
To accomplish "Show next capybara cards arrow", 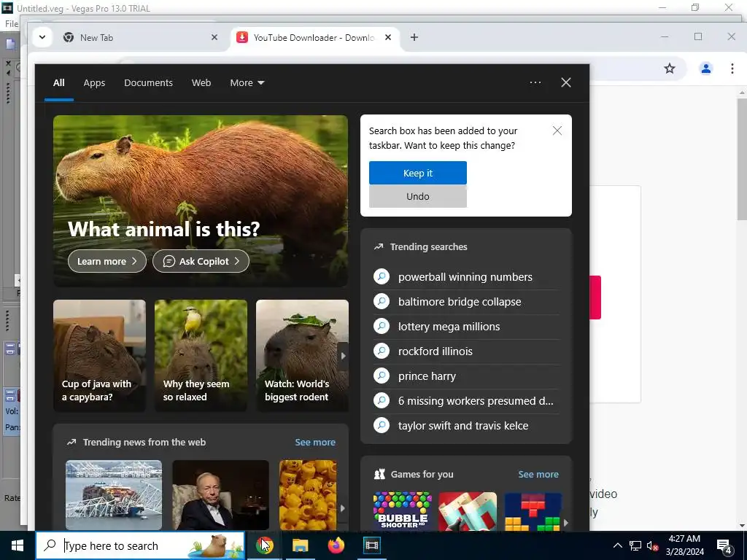I will (x=343, y=355).
